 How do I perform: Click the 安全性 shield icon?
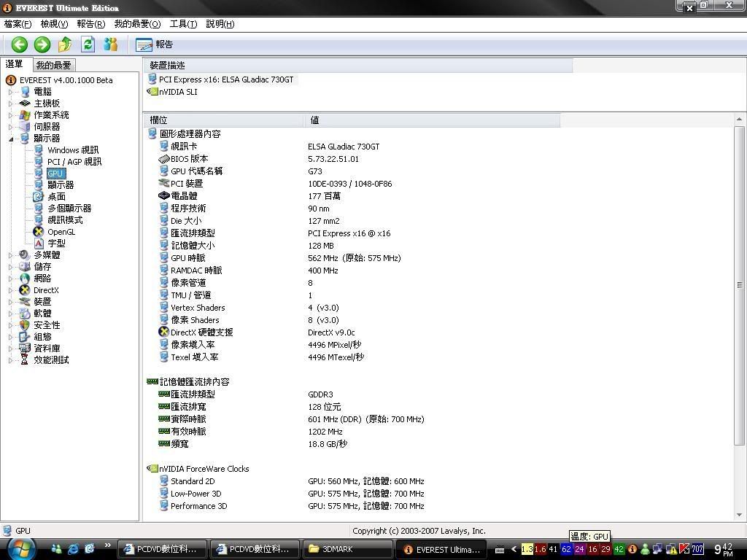24,325
